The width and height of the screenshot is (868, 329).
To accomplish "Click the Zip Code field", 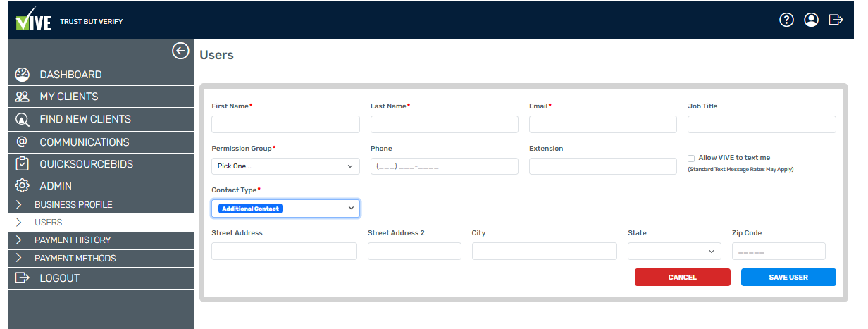I will pos(779,252).
